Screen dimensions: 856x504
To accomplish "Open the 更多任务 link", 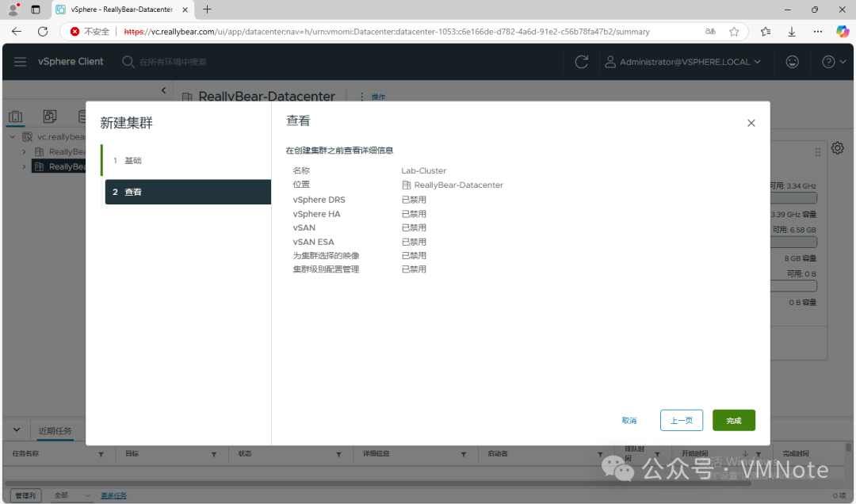I will coord(113,495).
